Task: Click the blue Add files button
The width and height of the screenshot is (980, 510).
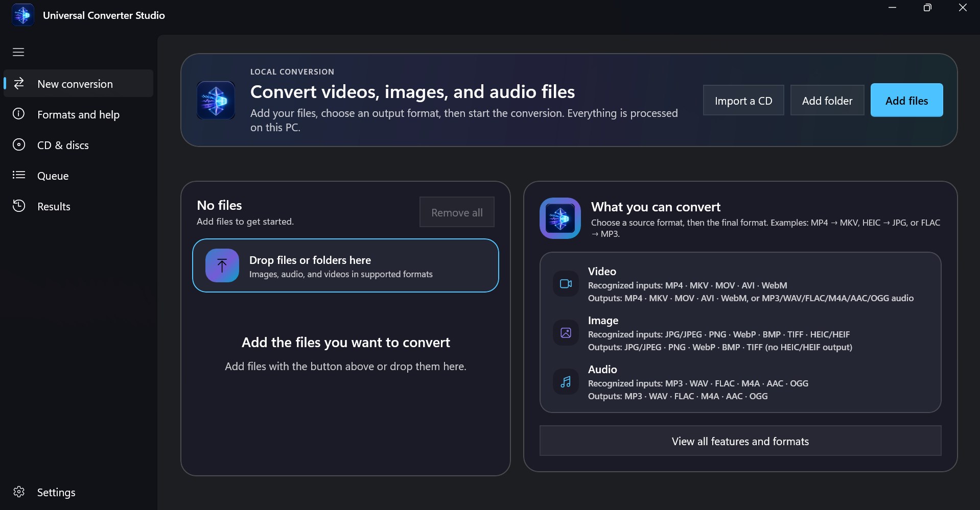Action: [x=906, y=100]
